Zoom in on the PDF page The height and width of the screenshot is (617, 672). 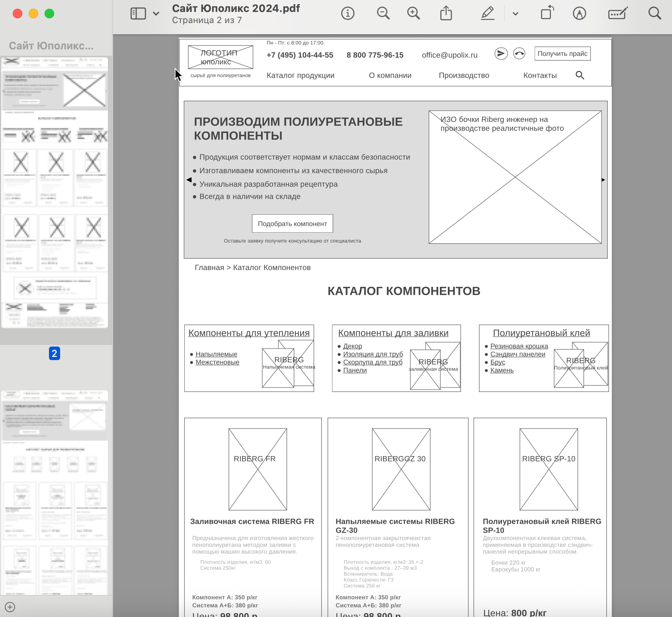(x=414, y=14)
